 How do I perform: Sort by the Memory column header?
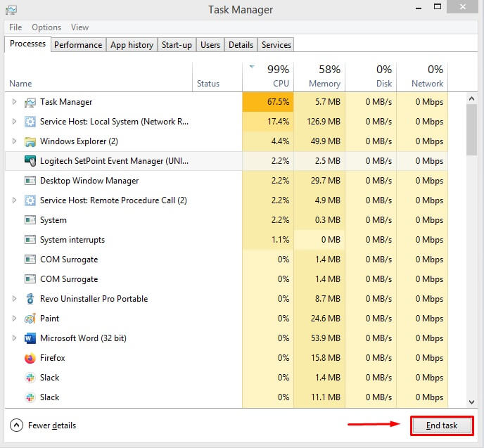pyautogui.click(x=319, y=77)
